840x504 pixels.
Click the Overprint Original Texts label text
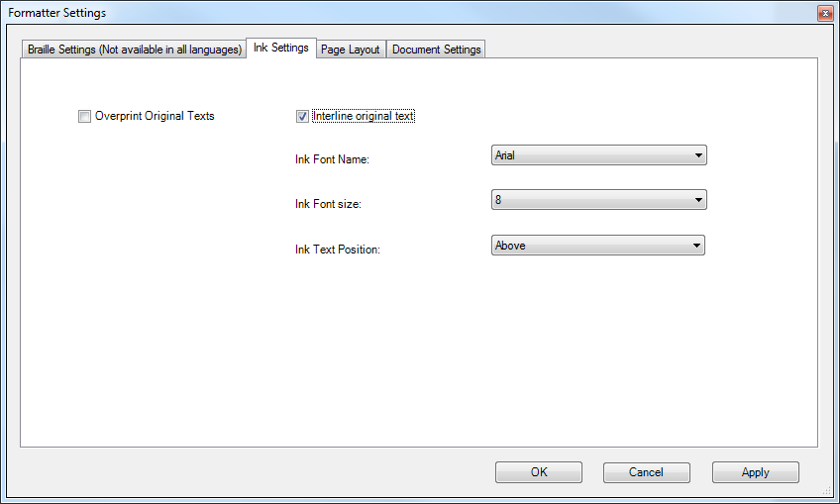155,117
